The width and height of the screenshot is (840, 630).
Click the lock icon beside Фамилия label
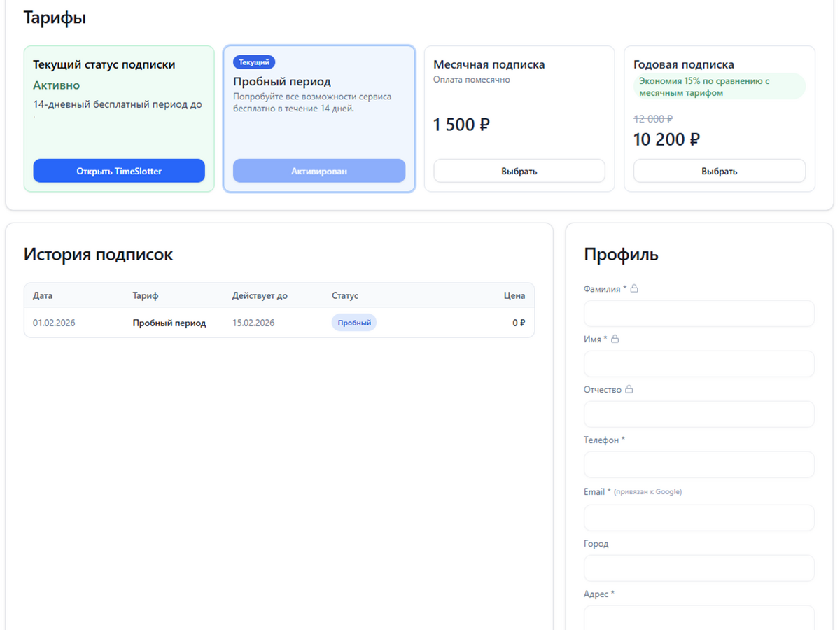634,288
